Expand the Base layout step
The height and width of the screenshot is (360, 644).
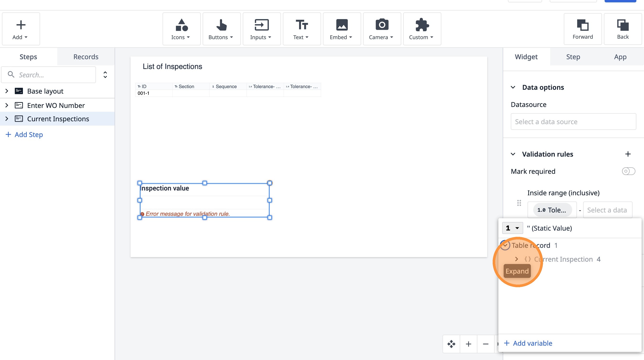(x=7, y=91)
